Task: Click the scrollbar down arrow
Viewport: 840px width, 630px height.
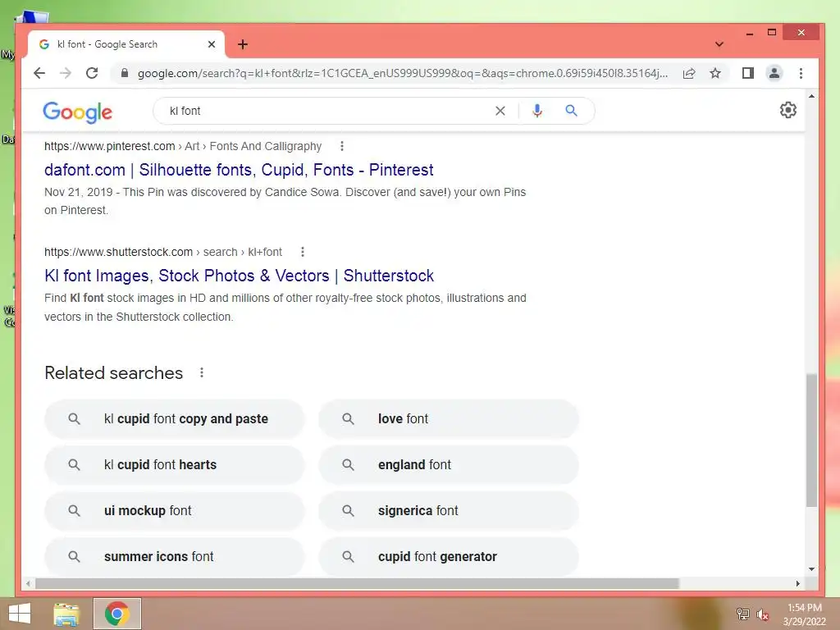Action: (811, 569)
